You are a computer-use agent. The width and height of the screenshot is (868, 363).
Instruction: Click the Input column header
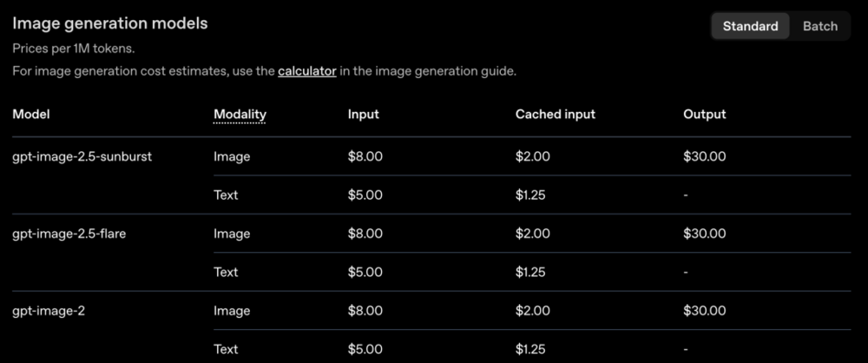pyautogui.click(x=363, y=114)
